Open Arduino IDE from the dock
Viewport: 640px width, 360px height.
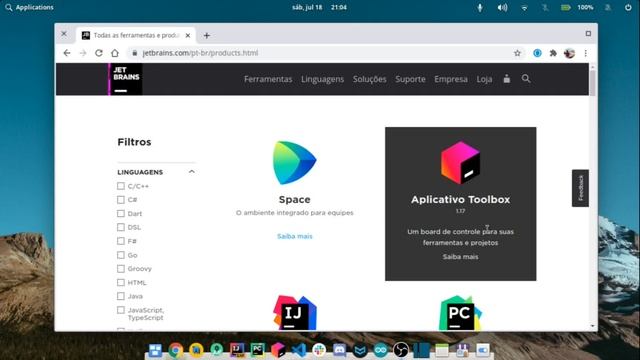(380, 350)
